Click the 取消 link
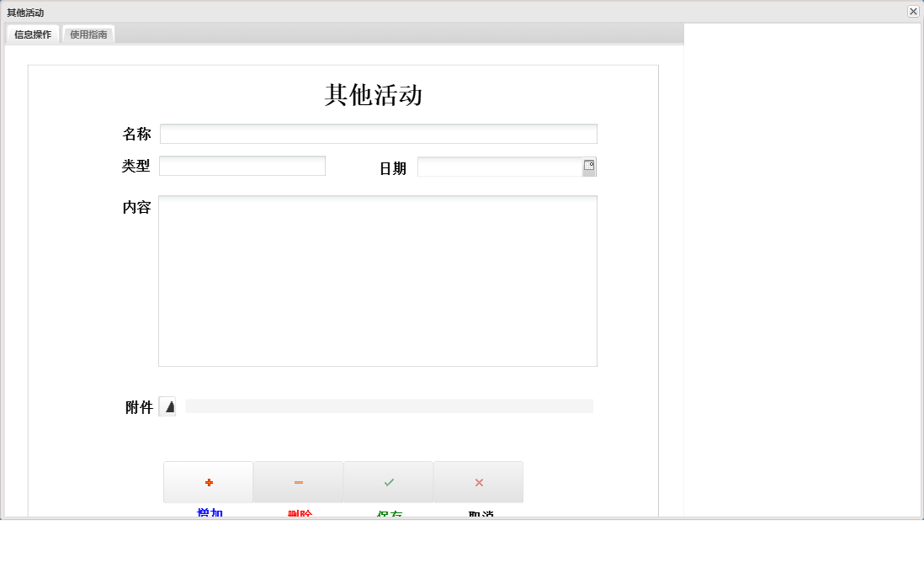Image resolution: width=924 pixels, height=578 pixels. (x=478, y=512)
